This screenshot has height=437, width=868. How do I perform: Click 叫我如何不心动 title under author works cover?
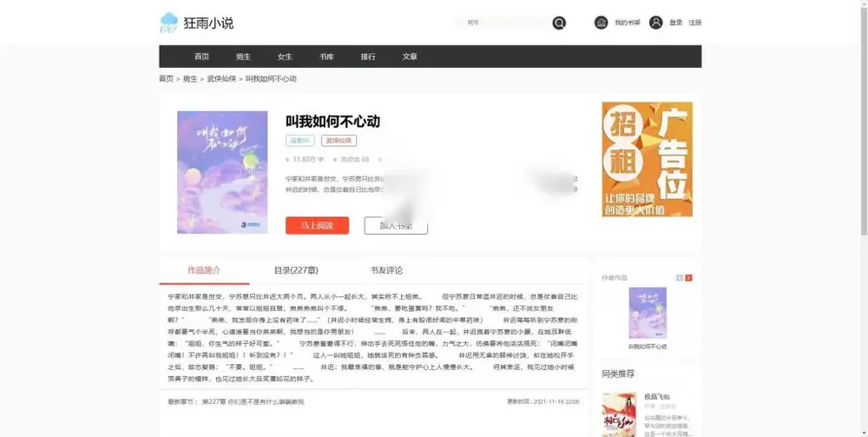[648, 347]
